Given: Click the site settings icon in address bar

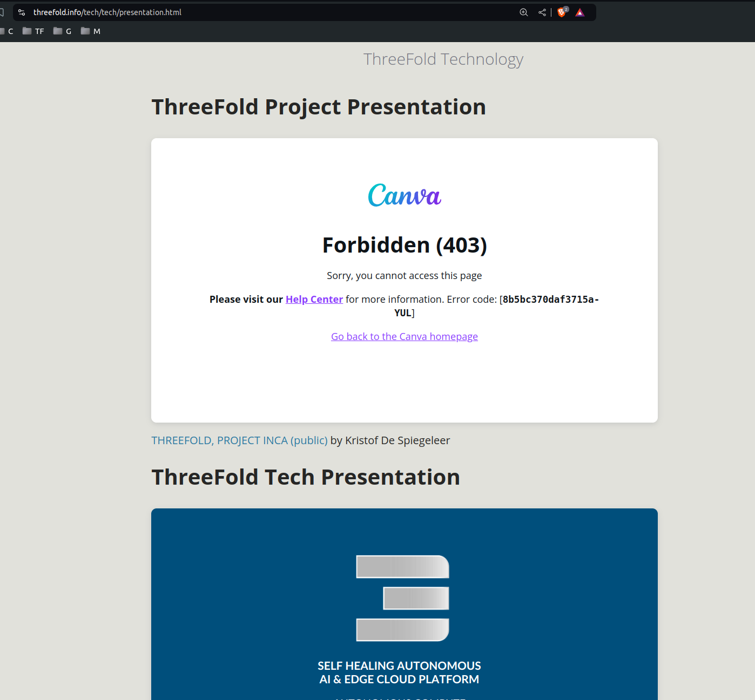Looking at the screenshot, I should pyautogui.click(x=22, y=12).
